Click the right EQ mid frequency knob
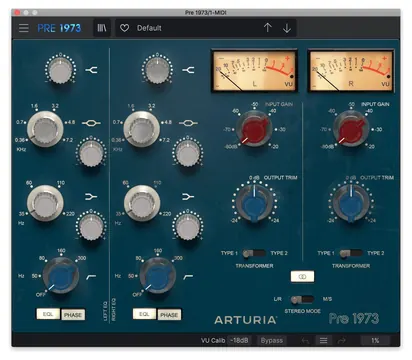The width and height of the screenshot is (412, 360). (x=142, y=129)
